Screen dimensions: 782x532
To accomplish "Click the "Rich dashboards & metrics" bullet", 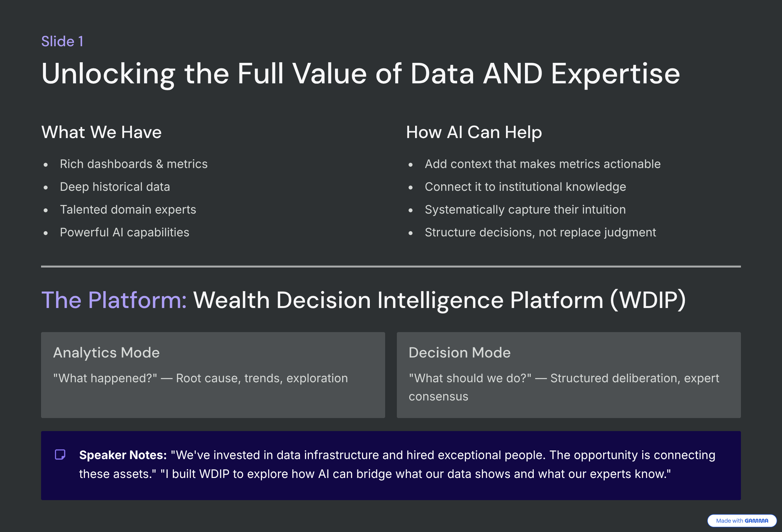I will 134,164.
